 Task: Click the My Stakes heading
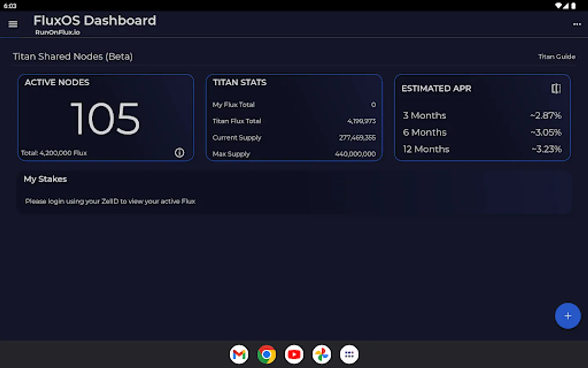tap(45, 179)
